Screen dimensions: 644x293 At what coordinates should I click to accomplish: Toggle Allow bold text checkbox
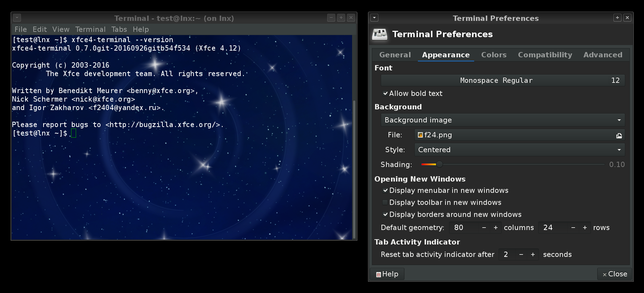[x=385, y=93]
